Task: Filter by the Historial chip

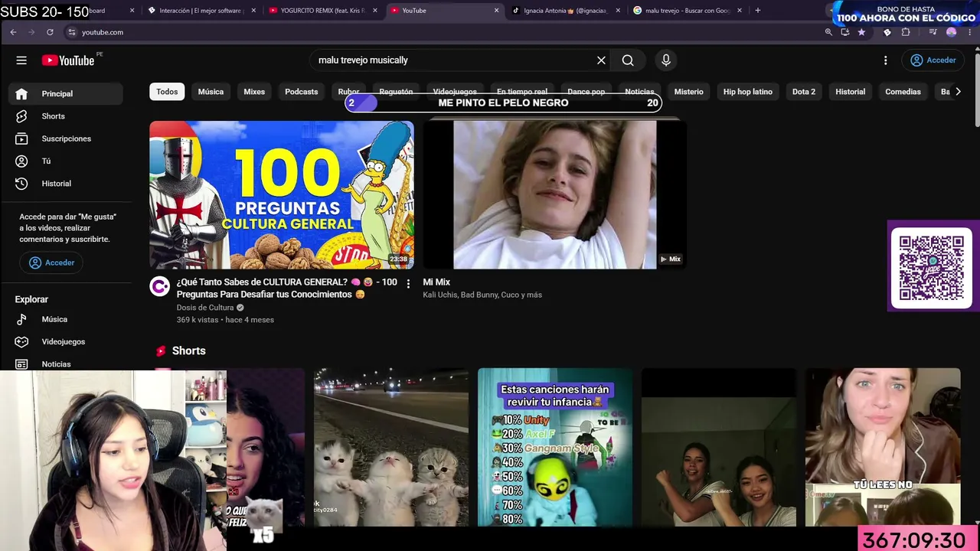Action: pos(850,92)
